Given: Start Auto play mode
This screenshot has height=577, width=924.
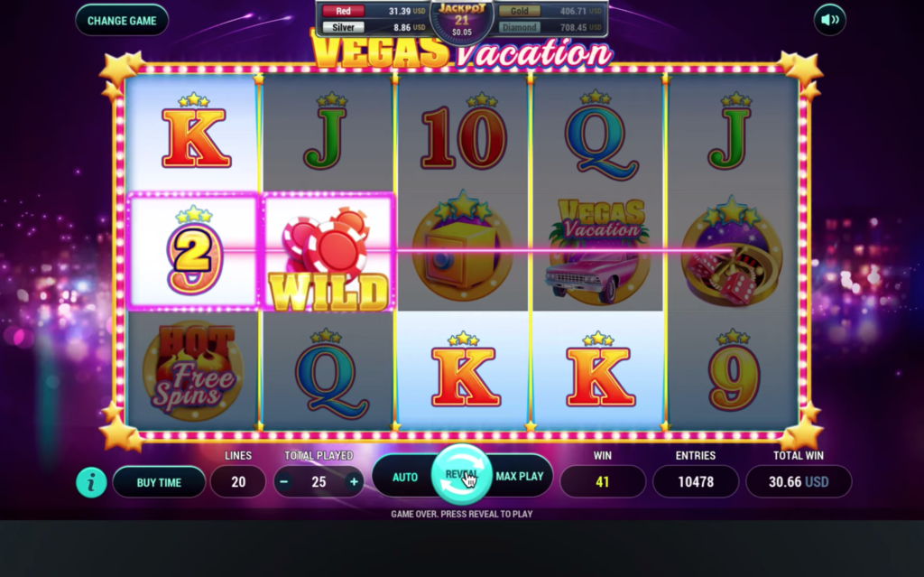Looking at the screenshot, I should tap(405, 477).
